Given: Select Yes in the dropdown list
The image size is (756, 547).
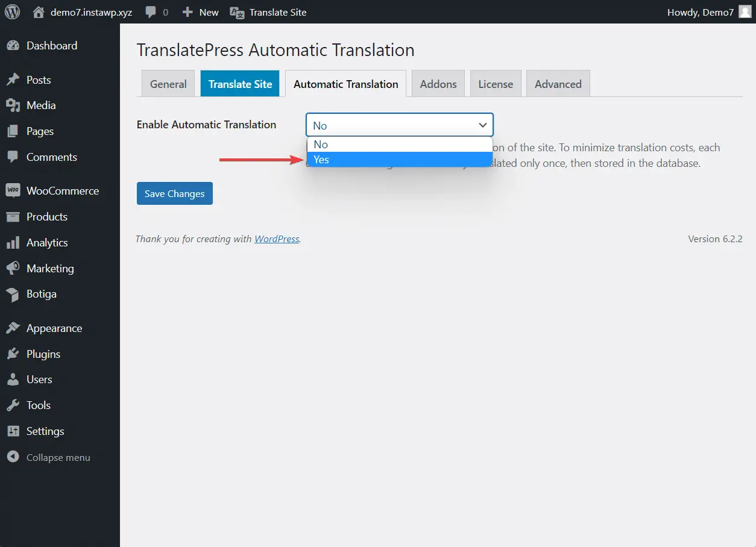Looking at the screenshot, I should 400,160.
